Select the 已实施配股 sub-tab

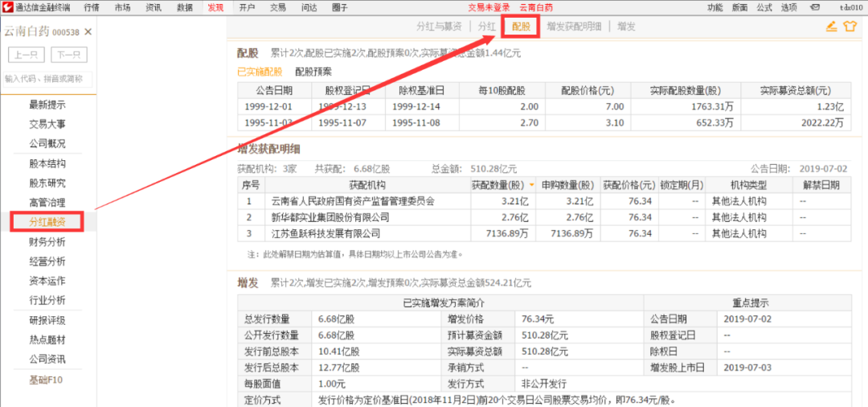click(x=260, y=72)
